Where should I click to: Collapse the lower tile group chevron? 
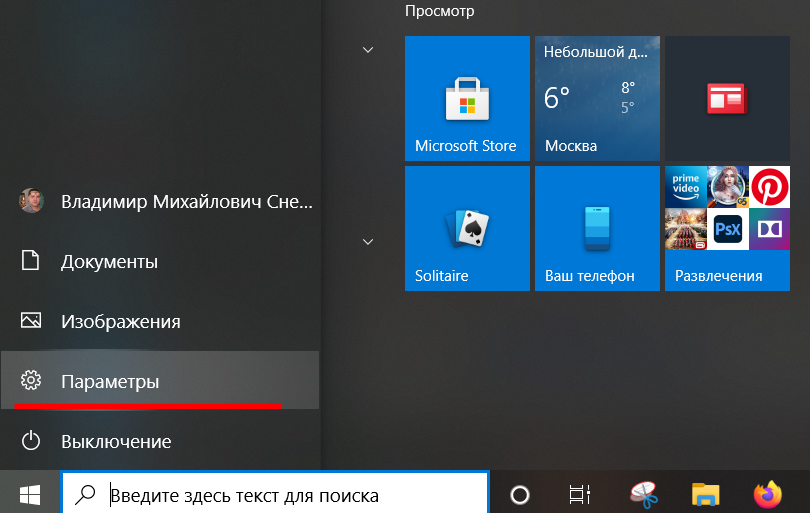(x=368, y=242)
